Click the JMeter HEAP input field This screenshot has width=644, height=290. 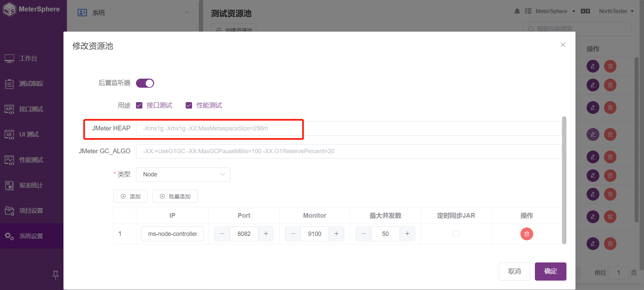(349, 128)
